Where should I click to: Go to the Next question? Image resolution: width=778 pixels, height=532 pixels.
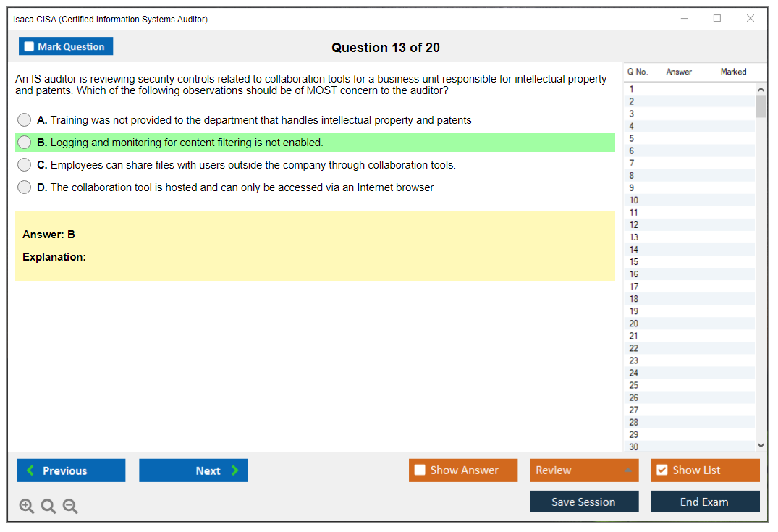193,470
